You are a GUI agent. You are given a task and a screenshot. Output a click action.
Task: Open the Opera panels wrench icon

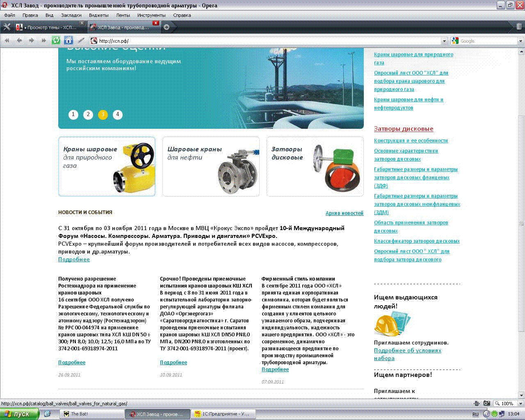pyautogui.click(x=7, y=27)
